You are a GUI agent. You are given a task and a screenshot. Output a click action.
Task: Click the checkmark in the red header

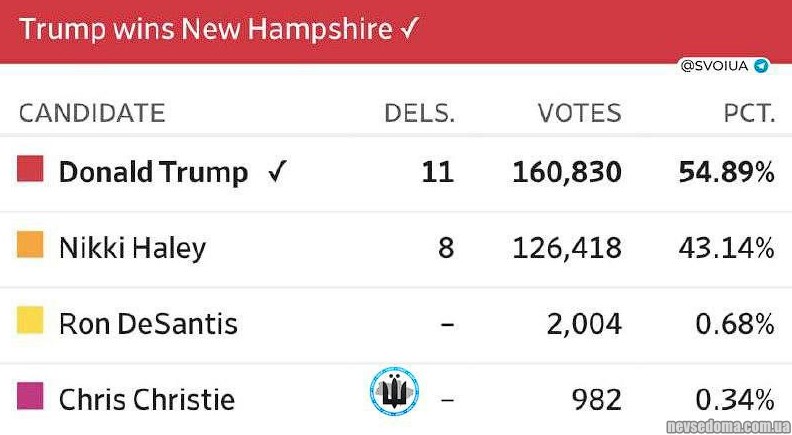click(x=407, y=28)
